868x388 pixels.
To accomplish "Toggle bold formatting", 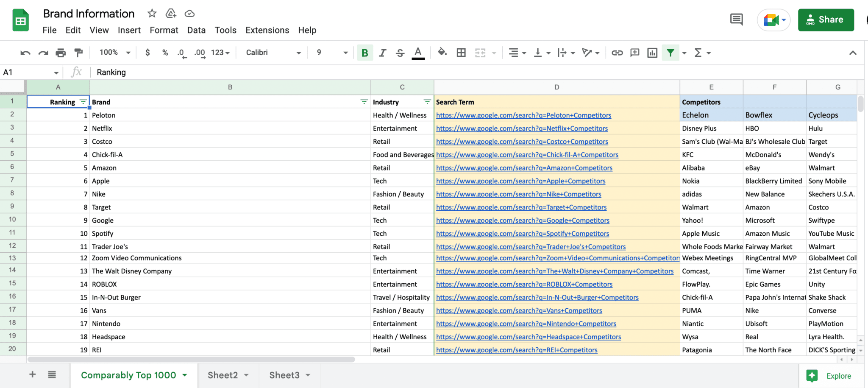I will [x=365, y=53].
